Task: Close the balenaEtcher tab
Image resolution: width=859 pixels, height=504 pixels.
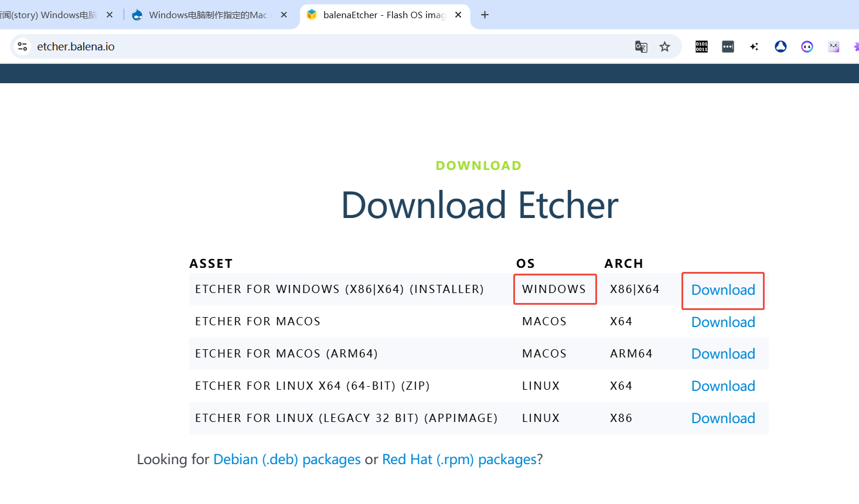Action: point(458,15)
